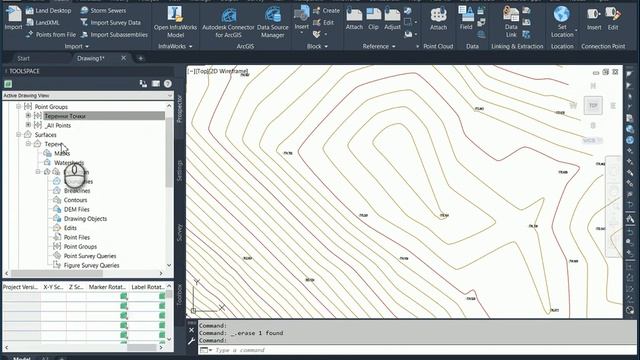Select the Toolbox side tab

[x=179, y=296]
